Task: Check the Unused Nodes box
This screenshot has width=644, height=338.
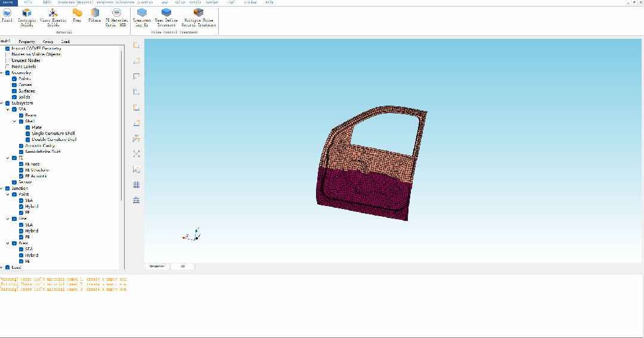Action: [7, 60]
